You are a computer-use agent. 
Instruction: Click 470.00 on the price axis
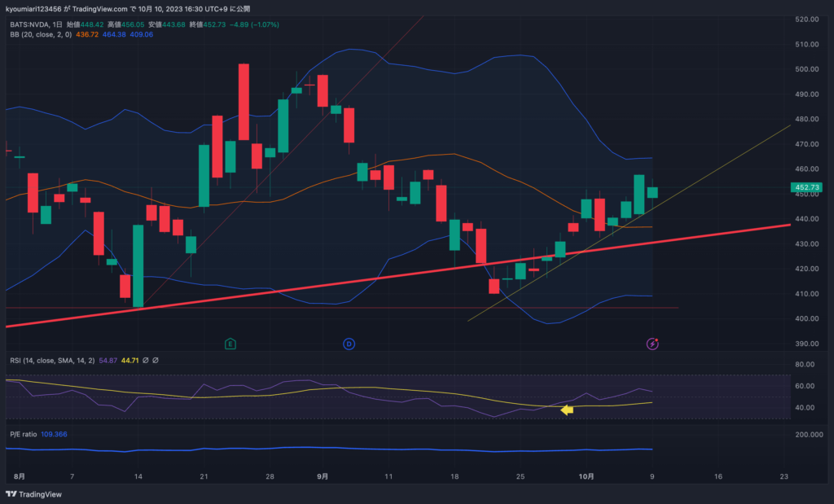[x=807, y=144]
